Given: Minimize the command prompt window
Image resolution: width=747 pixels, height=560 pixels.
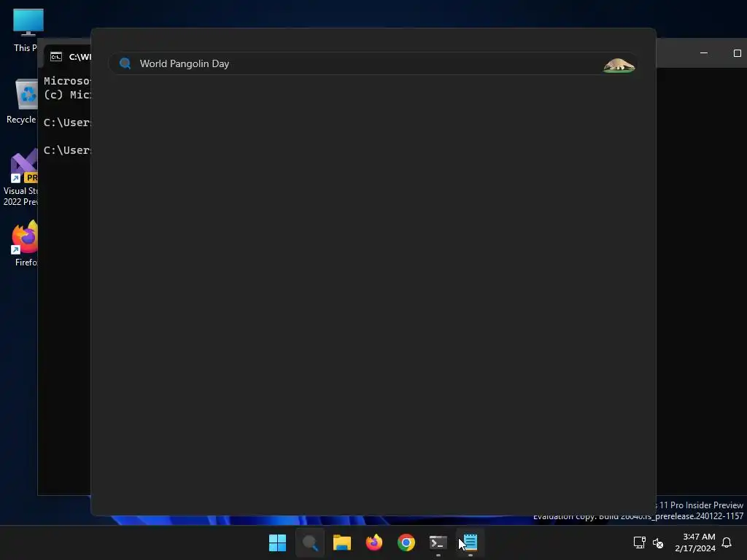Looking at the screenshot, I should (704, 52).
